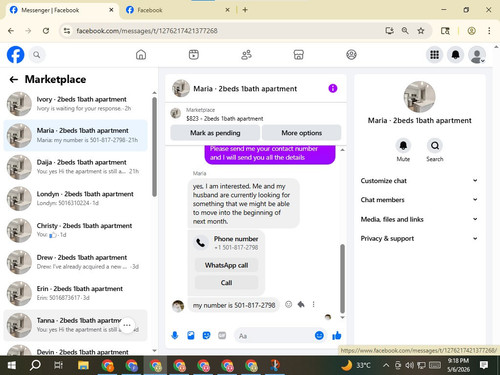
Task: Open the notifications bell in top bar
Action: point(456,55)
